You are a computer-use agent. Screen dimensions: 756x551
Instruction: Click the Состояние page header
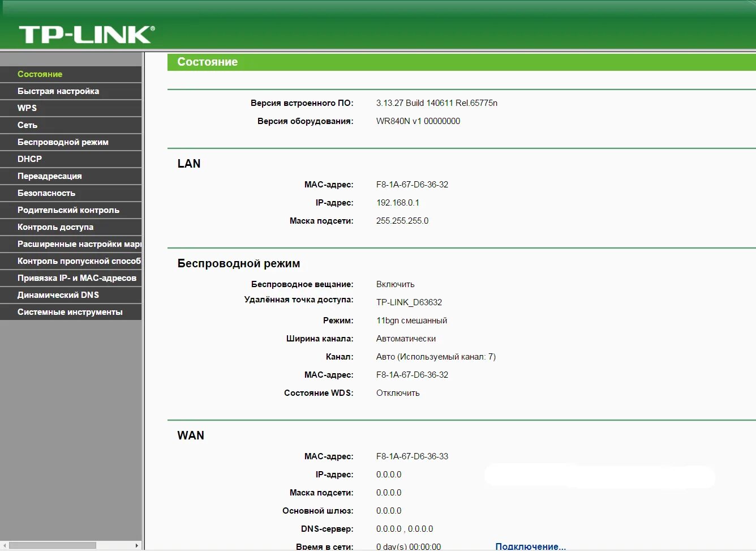click(208, 62)
